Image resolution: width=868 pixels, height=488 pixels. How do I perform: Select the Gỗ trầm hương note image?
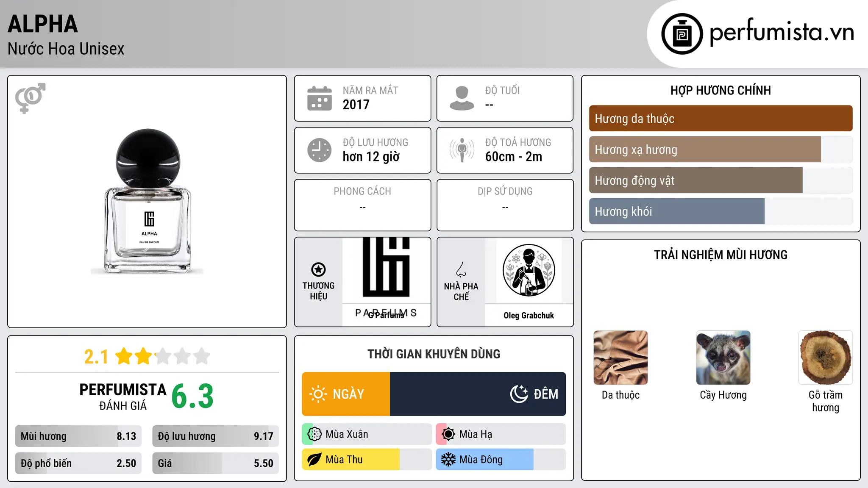tap(826, 358)
